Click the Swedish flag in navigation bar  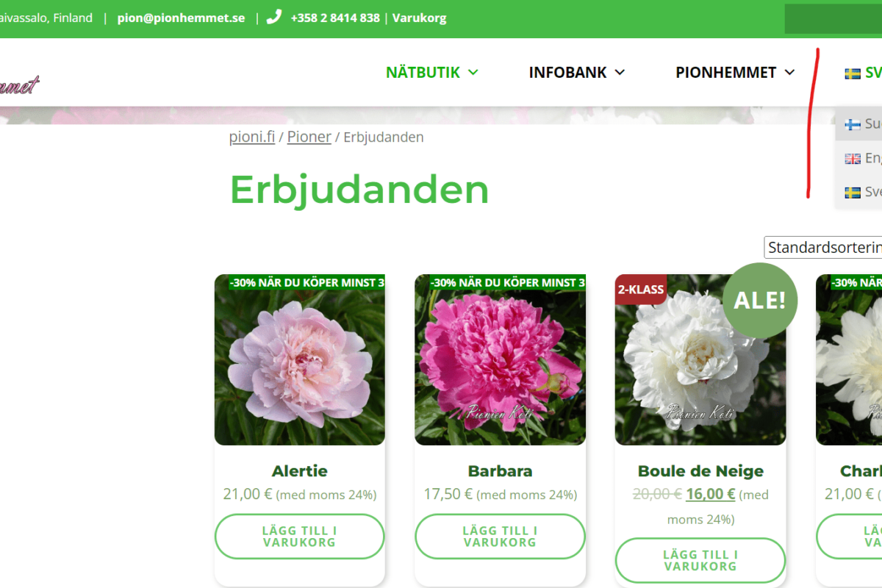[853, 73]
